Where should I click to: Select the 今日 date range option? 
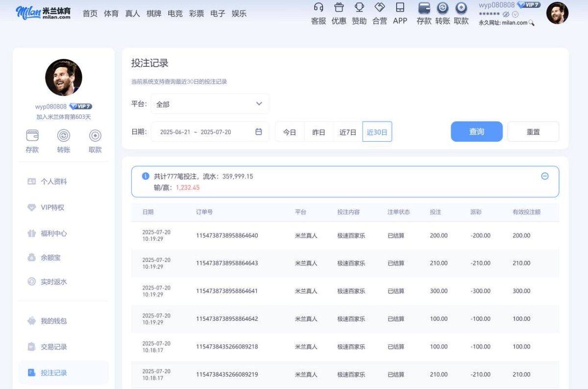[290, 132]
